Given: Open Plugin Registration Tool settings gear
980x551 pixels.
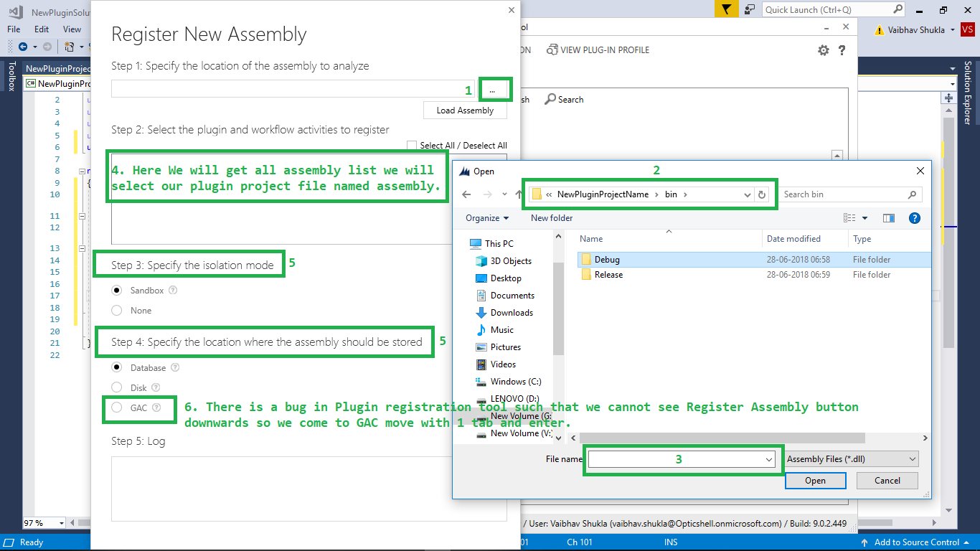Looking at the screenshot, I should 824,50.
